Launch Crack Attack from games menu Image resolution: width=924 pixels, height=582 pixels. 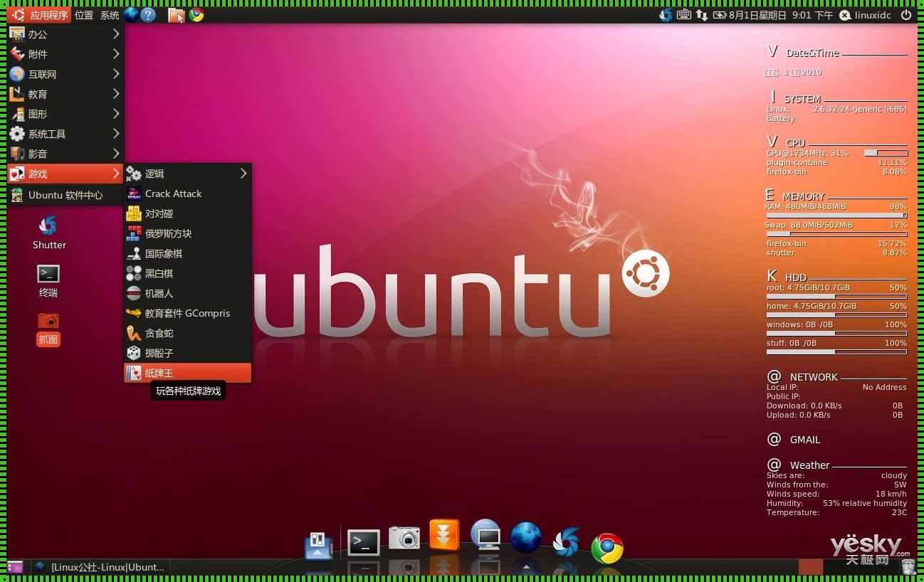[187, 194]
